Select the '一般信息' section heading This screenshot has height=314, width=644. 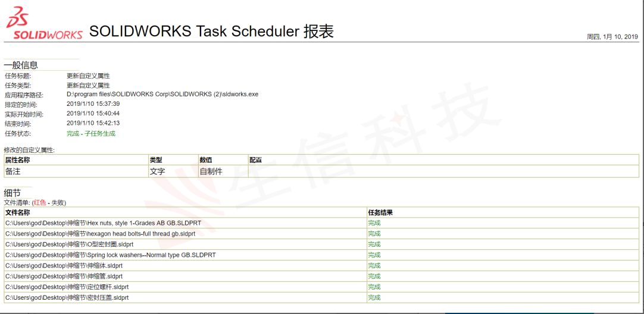pos(21,65)
